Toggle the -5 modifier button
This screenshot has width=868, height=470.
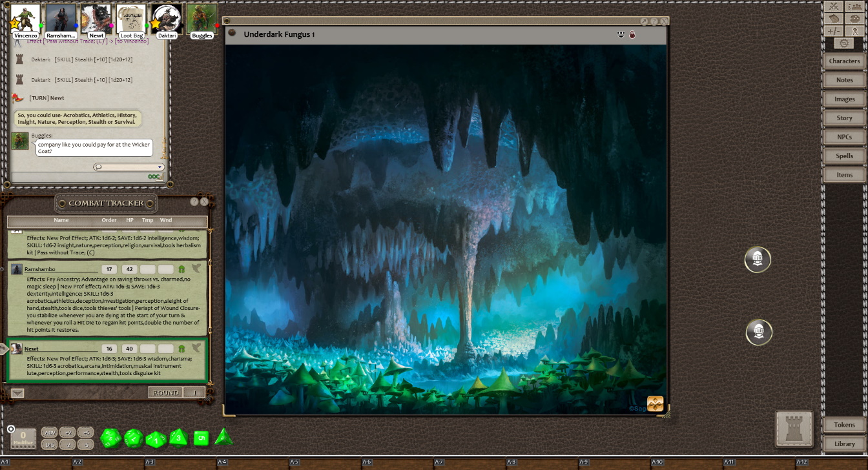(x=85, y=444)
